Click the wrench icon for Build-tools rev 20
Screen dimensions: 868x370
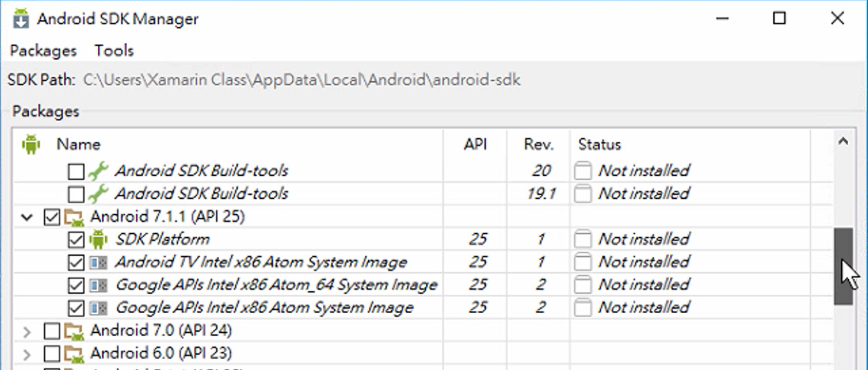pos(98,171)
